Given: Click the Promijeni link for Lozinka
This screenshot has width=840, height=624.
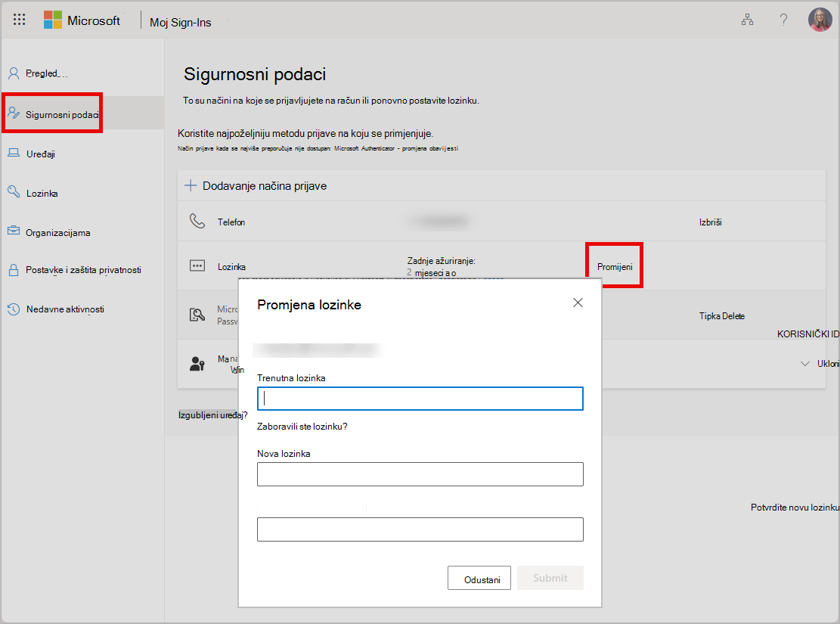Looking at the screenshot, I should (x=615, y=266).
